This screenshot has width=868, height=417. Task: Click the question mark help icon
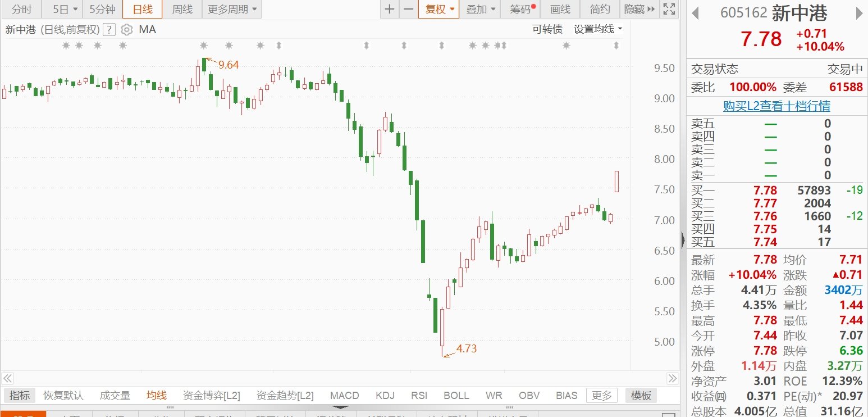(110, 30)
